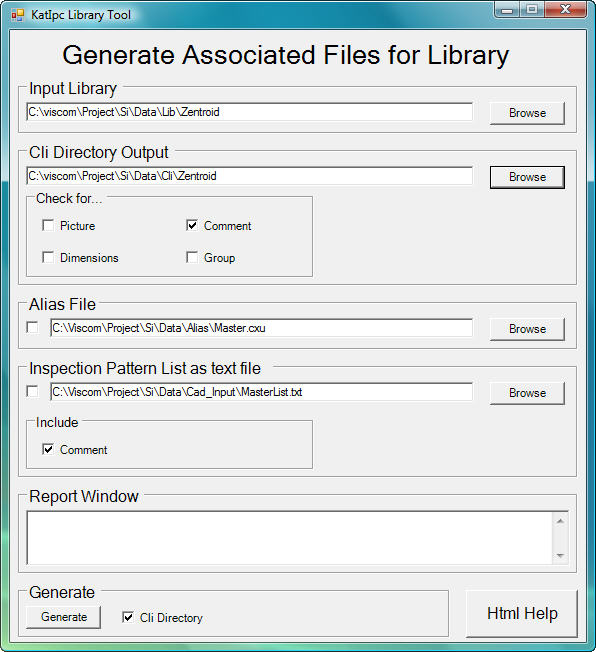
Task: Minimize the KatIpc Library Tool window
Action: tap(507, 10)
